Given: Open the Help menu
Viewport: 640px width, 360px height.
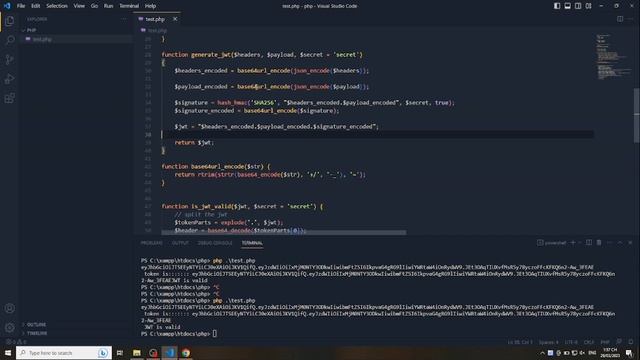Looking at the screenshot, I should [x=150, y=6].
